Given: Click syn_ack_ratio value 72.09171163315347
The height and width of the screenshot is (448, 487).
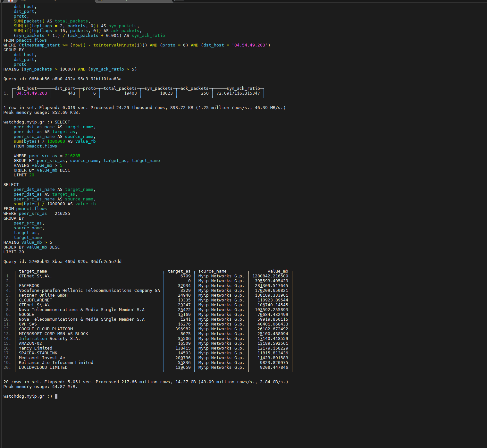Looking at the screenshot, I should pyautogui.click(x=238, y=93).
